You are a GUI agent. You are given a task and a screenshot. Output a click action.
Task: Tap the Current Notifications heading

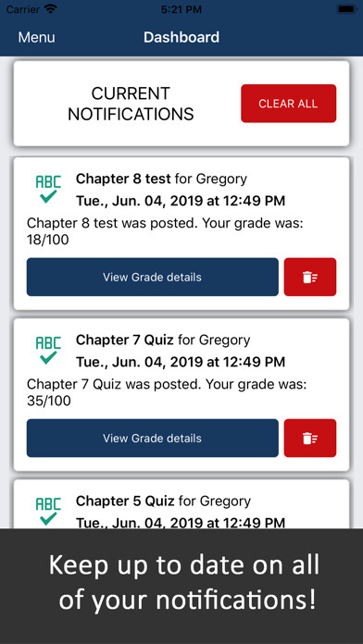pyautogui.click(x=131, y=104)
